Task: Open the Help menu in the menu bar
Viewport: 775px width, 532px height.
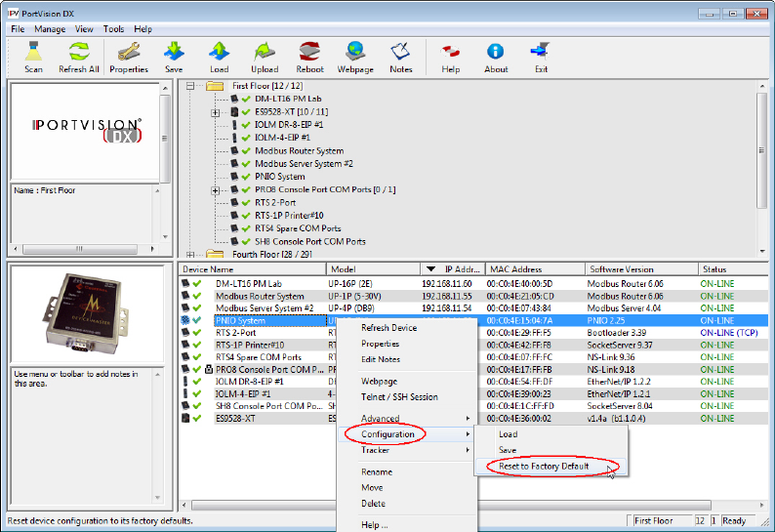Action: (143, 29)
